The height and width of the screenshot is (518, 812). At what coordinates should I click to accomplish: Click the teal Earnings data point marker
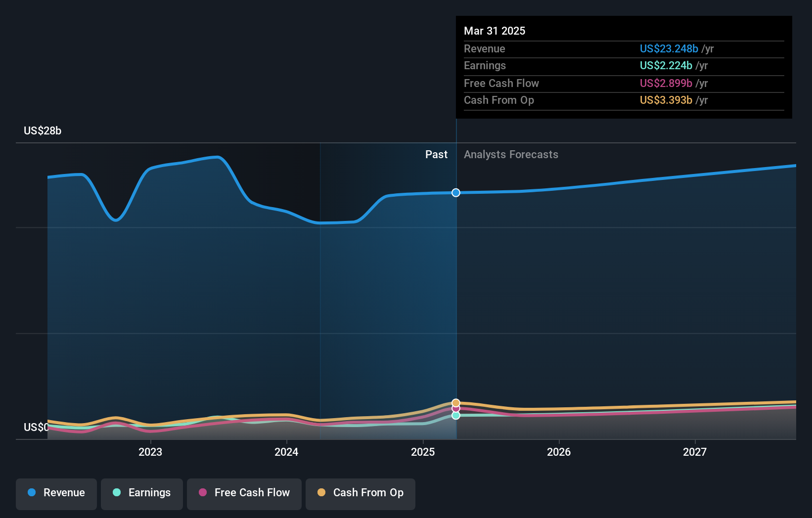click(x=456, y=416)
